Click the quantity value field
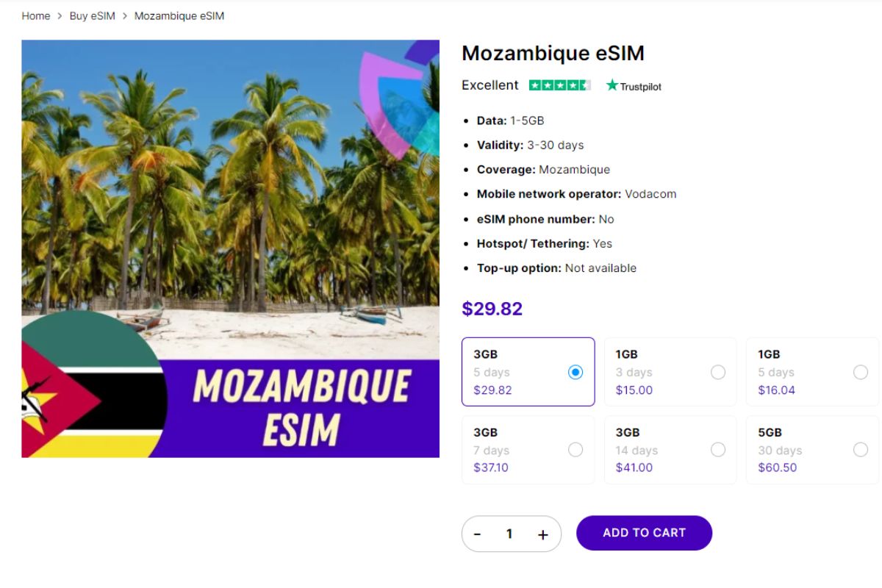This screenshot has height=588, width=882. (510, 534)
